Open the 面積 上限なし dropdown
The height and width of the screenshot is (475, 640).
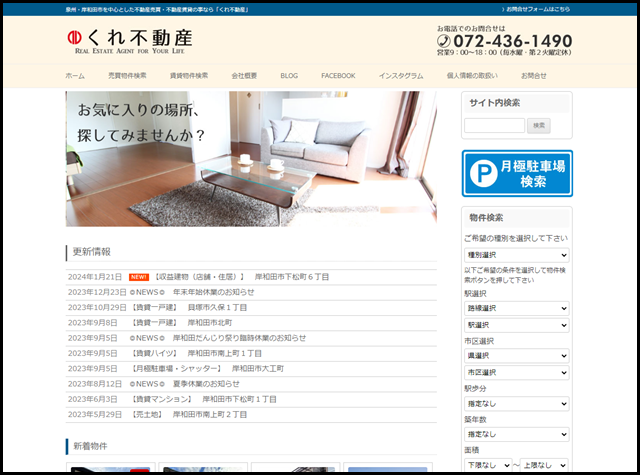(544, 465)
